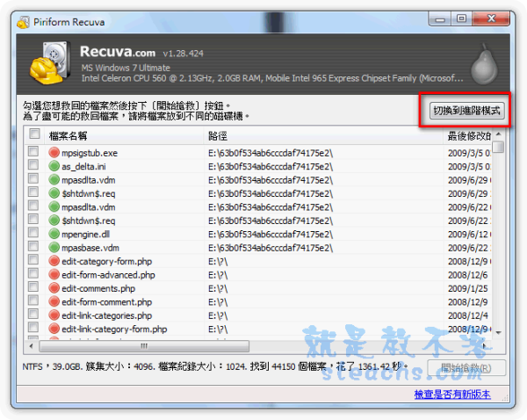This screenshot has height=420, width=527.
Task: Sort by 路徑 column header
Action: point(323,136)
